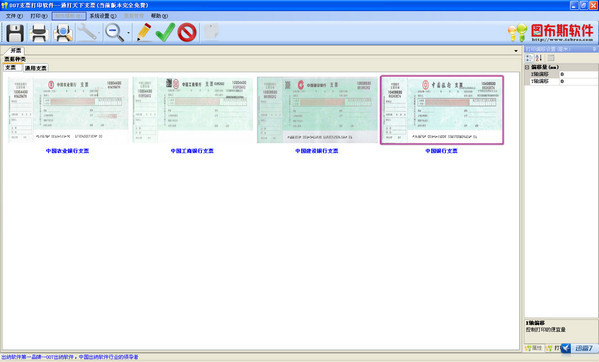Open the tab list dropdown arrow
The width and height of the screenshot is (599, 362).
click(516, 51)
